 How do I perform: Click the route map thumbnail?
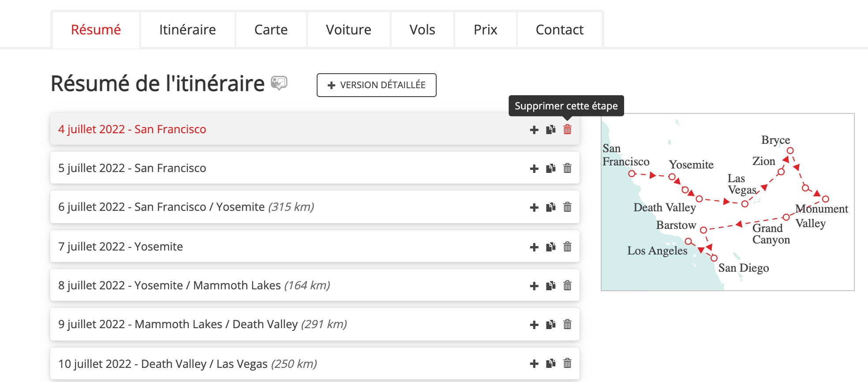[x=727, y=202]
